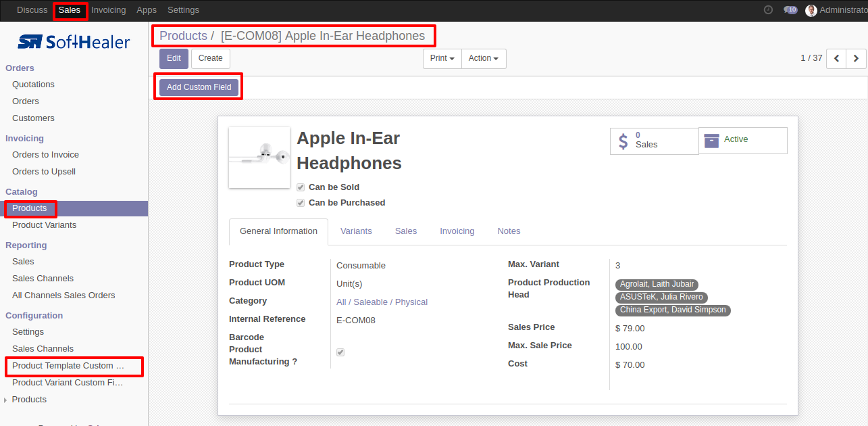Open the activities clock icon
This screenshot has height=426, width=868.
(x=768, y=10)
